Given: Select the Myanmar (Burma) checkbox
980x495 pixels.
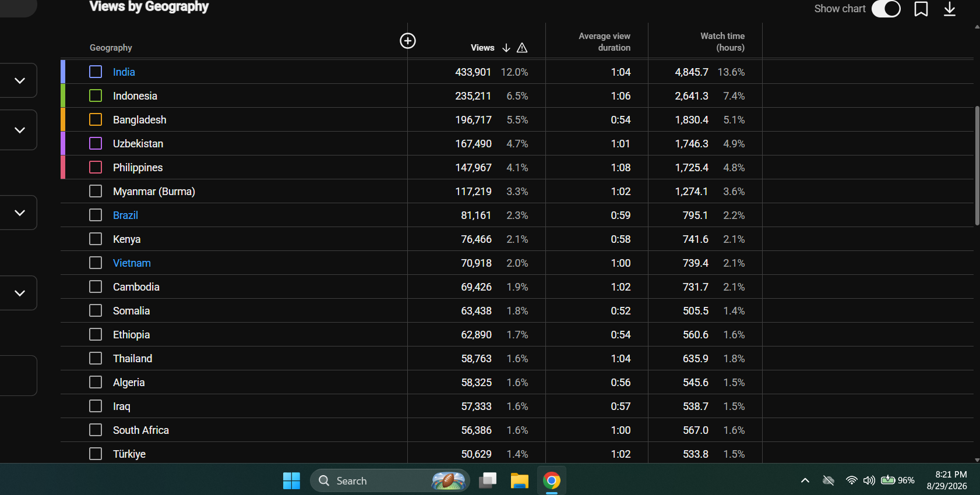Looking at the screenshot, I should click(96, 191).
